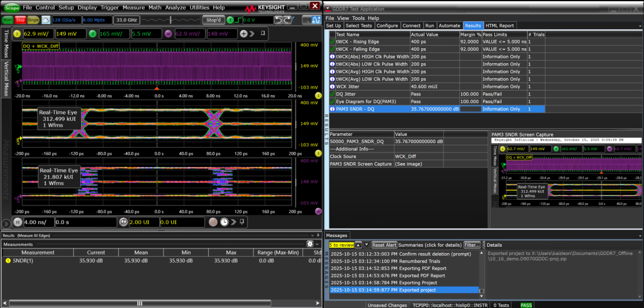Image resolution: width=644 pixels, height=308 pixels.
Task: Click the Single acquisition button
Action: point(33,20)
